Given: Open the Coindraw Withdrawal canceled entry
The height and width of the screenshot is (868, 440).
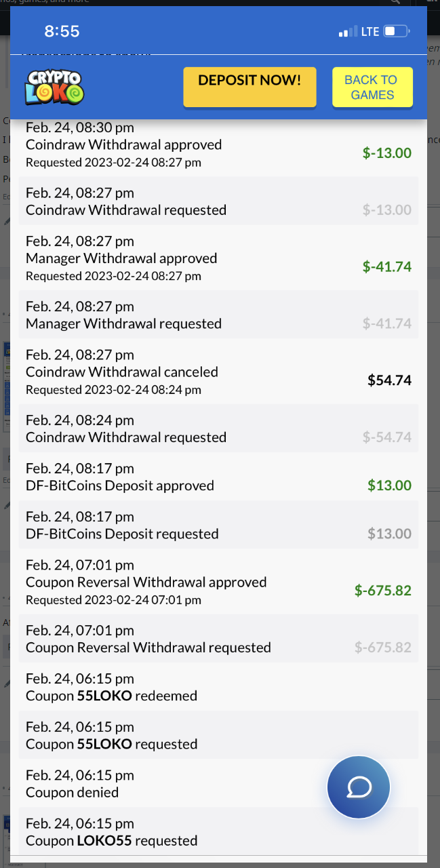Looking at the screenshot, I should 122,372.
